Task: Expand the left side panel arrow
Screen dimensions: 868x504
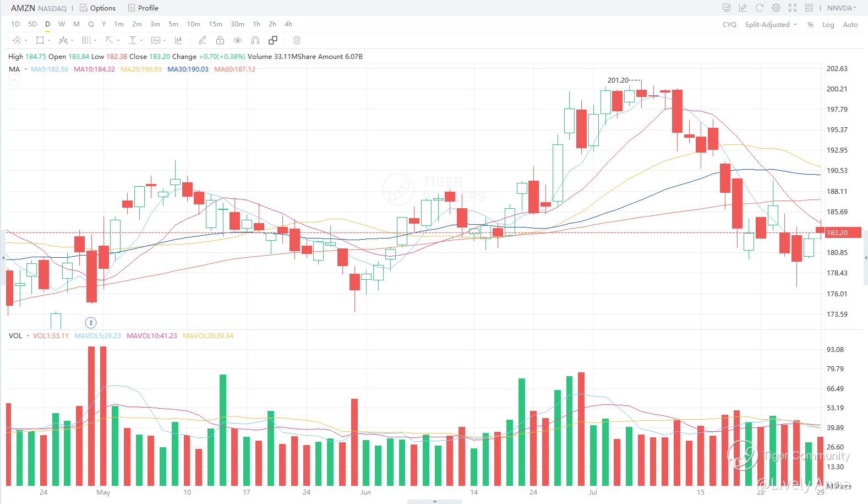Action: click(3, 257)
